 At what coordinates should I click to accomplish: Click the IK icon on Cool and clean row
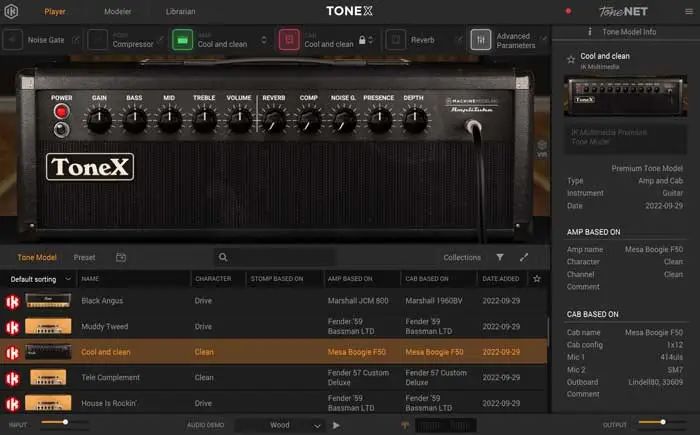tap(12, 353)
